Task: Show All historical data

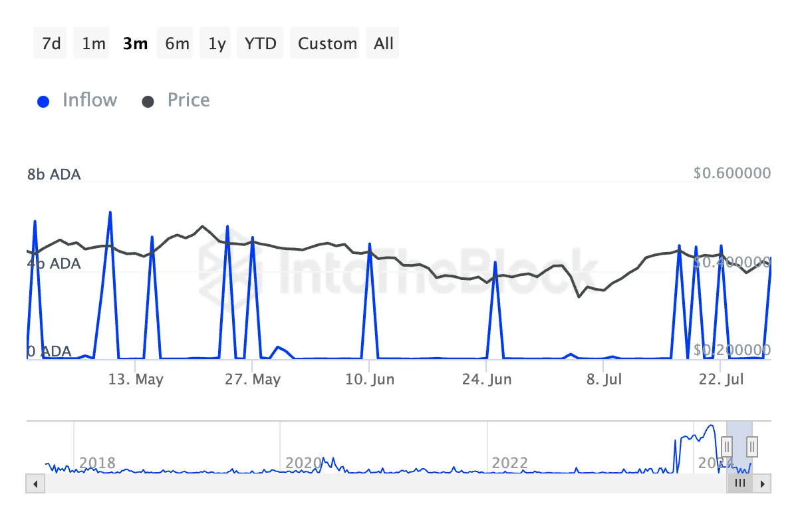Action: (384, 44)
